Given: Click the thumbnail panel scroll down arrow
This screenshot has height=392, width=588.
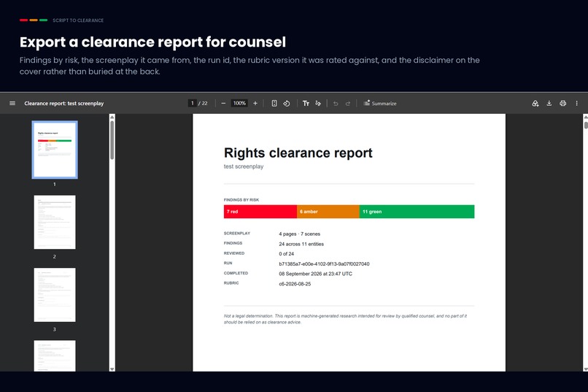Looking at the screenshot, I should pos(112,369).
